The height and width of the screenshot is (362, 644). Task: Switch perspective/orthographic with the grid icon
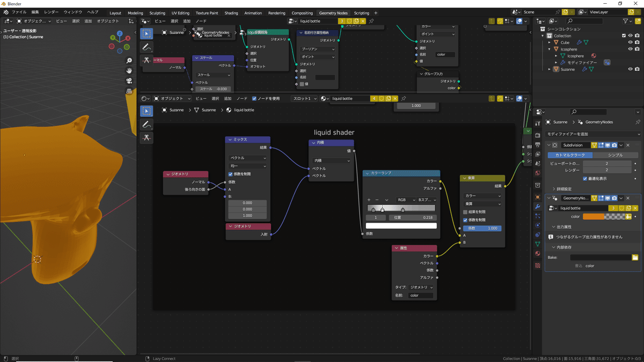pos(129,91)
